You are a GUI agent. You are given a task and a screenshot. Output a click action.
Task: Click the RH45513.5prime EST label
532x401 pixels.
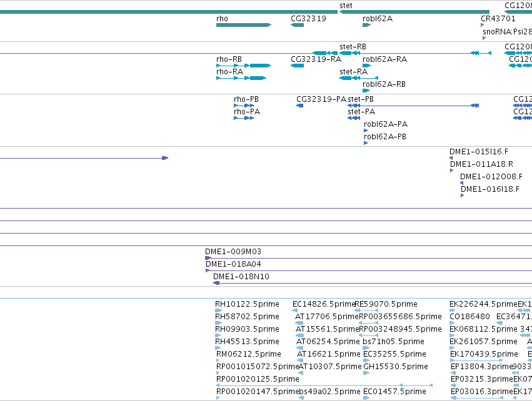[247, 342]
